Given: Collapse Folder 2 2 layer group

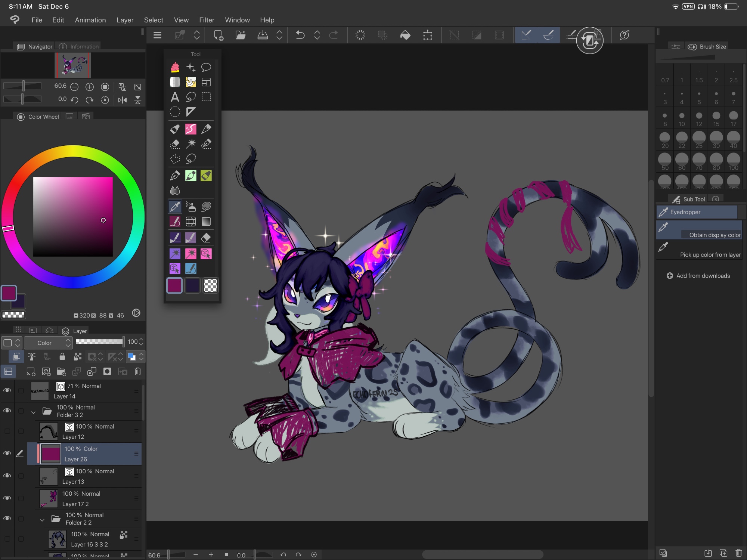Looking at the screenshot, I should [x=42, y=520].
